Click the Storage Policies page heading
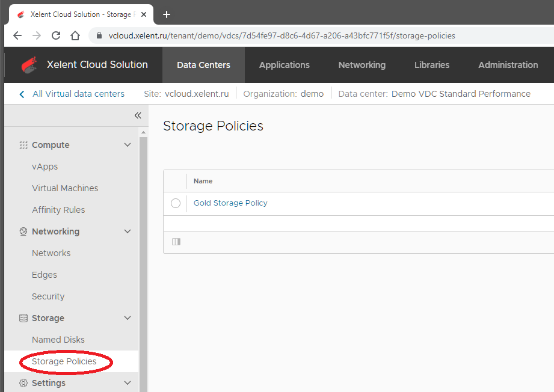 click(x=213, y=126)
